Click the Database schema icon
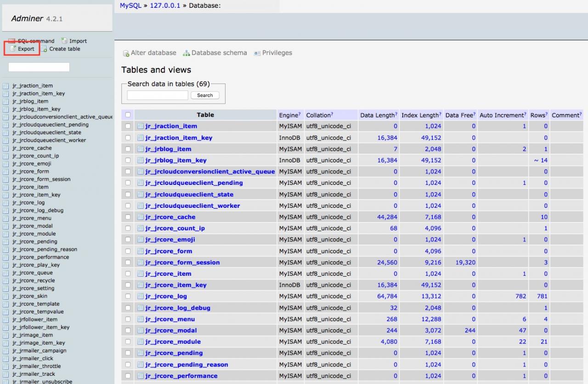The image size is (588, 384). click(186, 53)
